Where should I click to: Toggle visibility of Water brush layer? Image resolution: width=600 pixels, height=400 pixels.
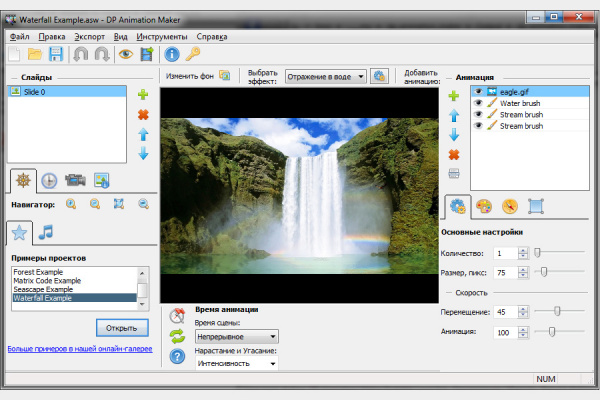pos(478,103)
